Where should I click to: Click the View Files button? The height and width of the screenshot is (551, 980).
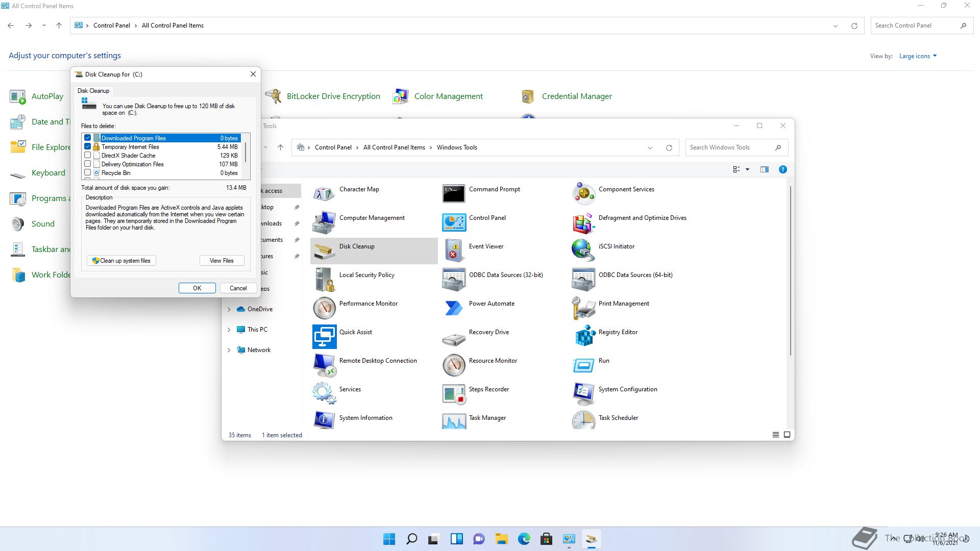click(222, 261)
